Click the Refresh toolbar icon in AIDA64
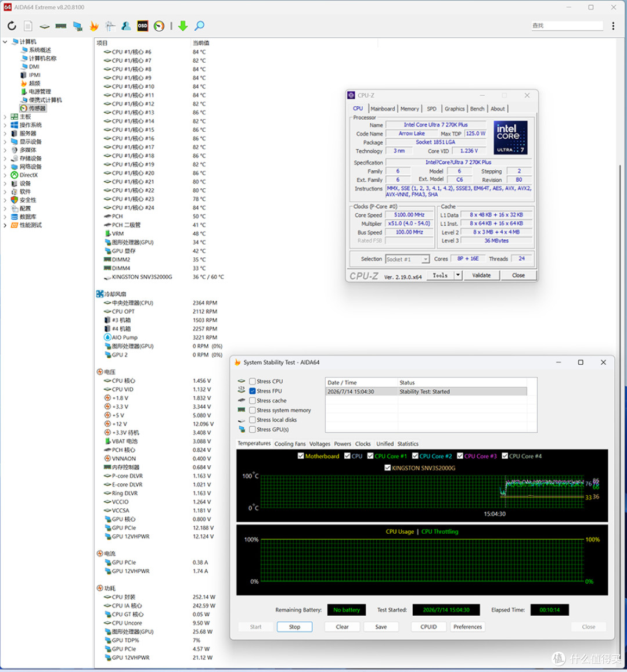The width and height of the screenshot is (627, 672). [12, 26]
